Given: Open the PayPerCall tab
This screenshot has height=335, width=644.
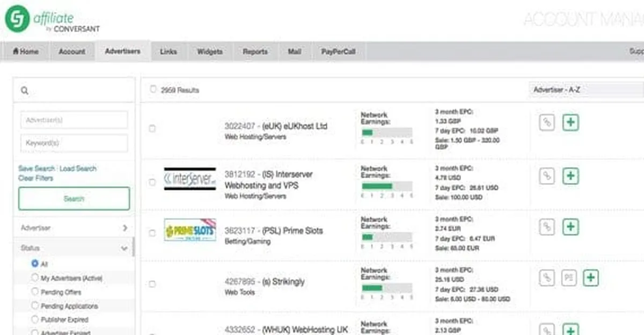Looking at the screenshot, I should coord(339,52).
